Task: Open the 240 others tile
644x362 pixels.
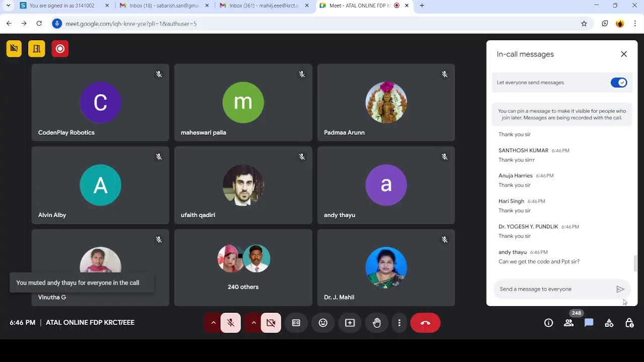Action: point(243,267)
